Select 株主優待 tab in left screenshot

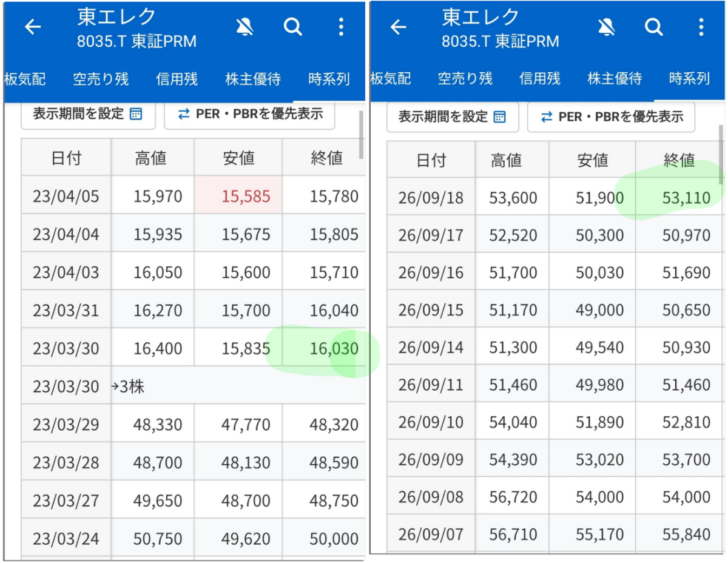coord(253,79)
